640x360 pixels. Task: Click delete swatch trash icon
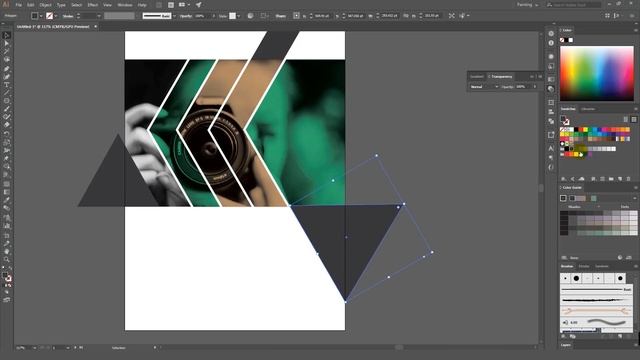pyautogui.click(x=629, y=179)
